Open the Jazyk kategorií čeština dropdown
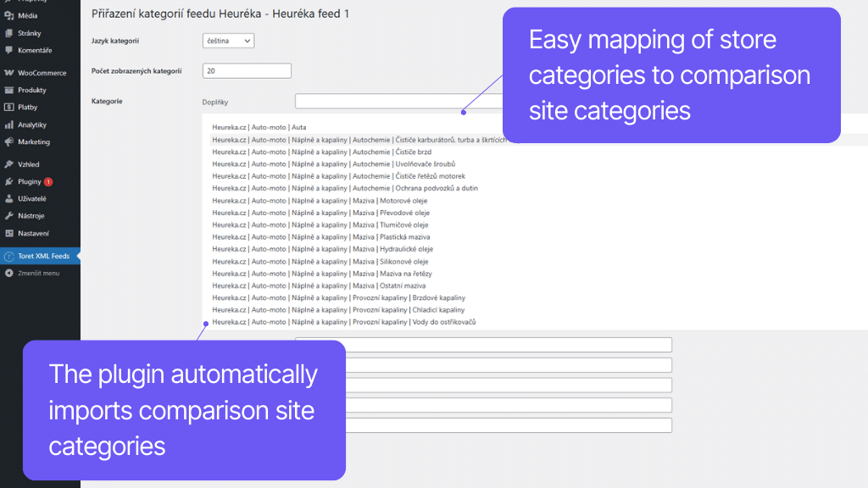 (228, 41)
